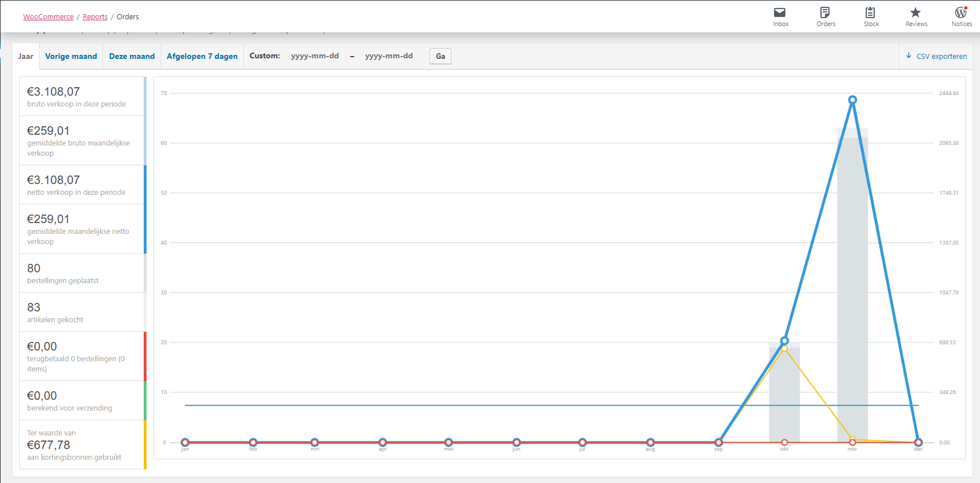The width and height of the screenshot is (980, 483).
Task: Click November peak point on blue line
Action: 852,100
